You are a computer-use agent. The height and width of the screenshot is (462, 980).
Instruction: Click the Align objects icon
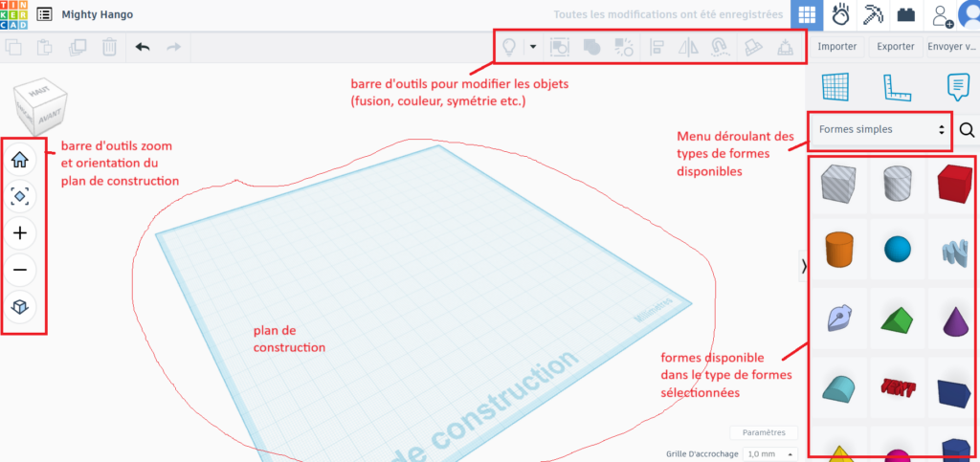click(x=657, y=46)
